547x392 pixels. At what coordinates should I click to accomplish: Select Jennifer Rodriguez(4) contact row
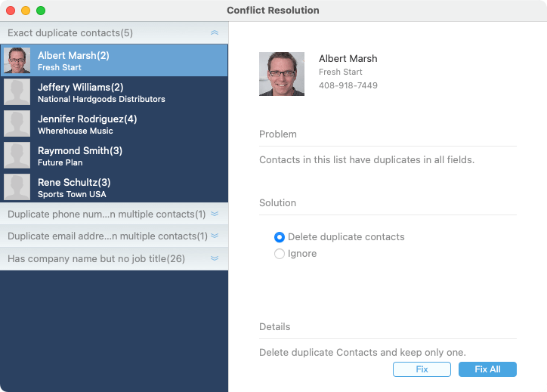(x=114, y=124)
